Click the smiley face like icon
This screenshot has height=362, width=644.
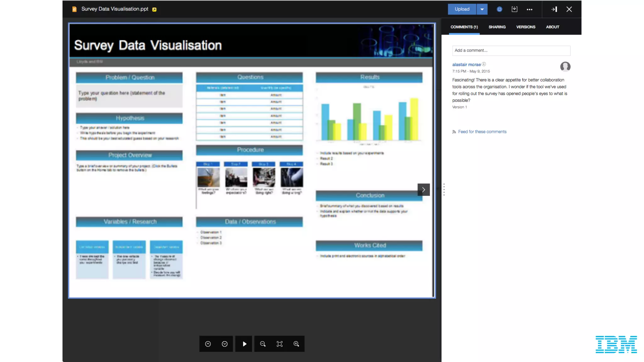(x=499, y=9)
